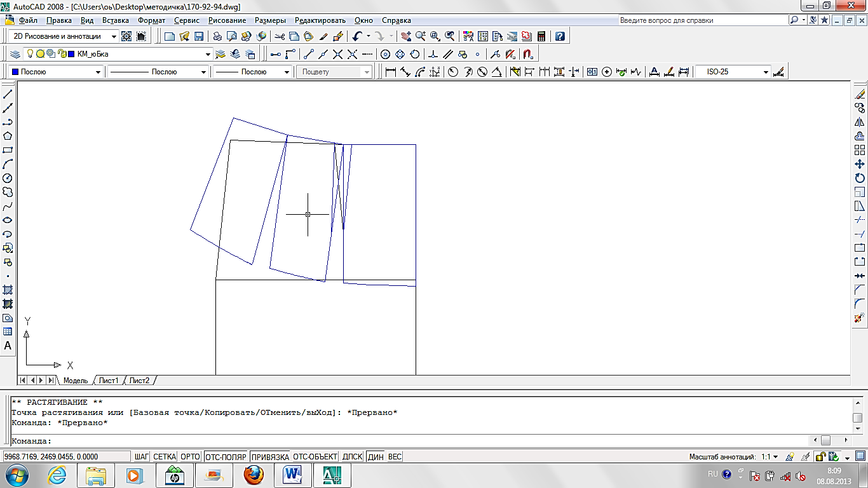868x488 pixels.
Task: Open the color control dropdown Послою
Action: [x=57, y=72]
